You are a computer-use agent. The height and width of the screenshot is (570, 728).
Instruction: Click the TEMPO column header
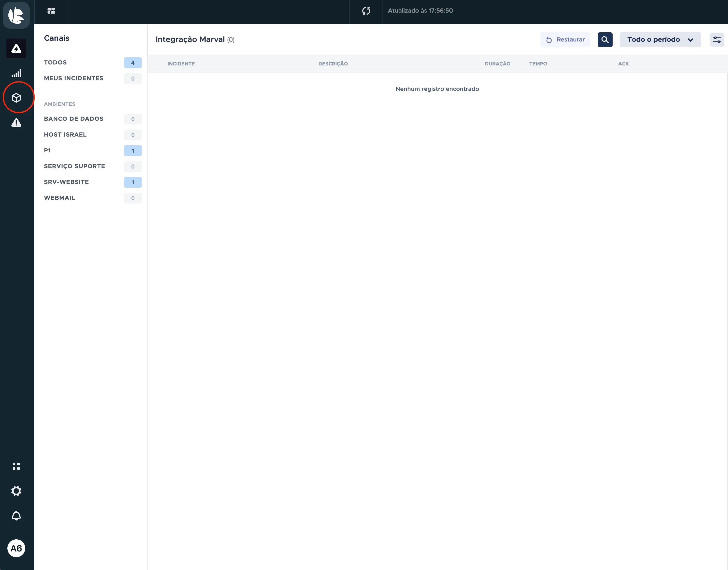538,64
